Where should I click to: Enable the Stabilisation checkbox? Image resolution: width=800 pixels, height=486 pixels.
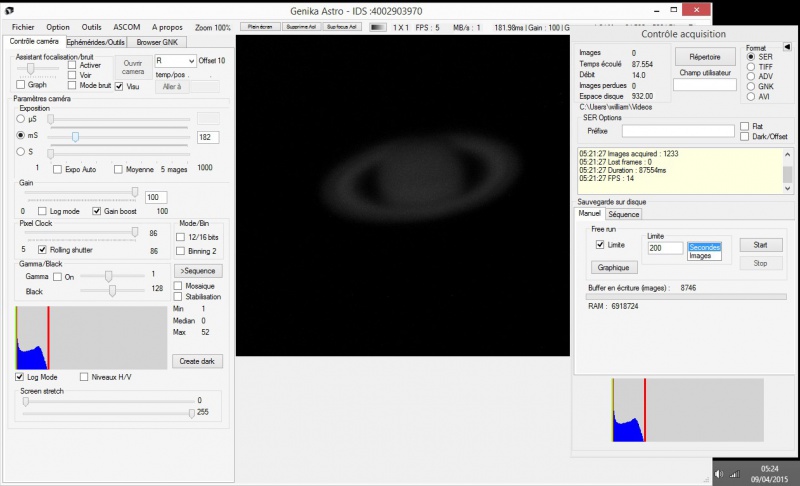pyautogui.click(x=178, y=296)
